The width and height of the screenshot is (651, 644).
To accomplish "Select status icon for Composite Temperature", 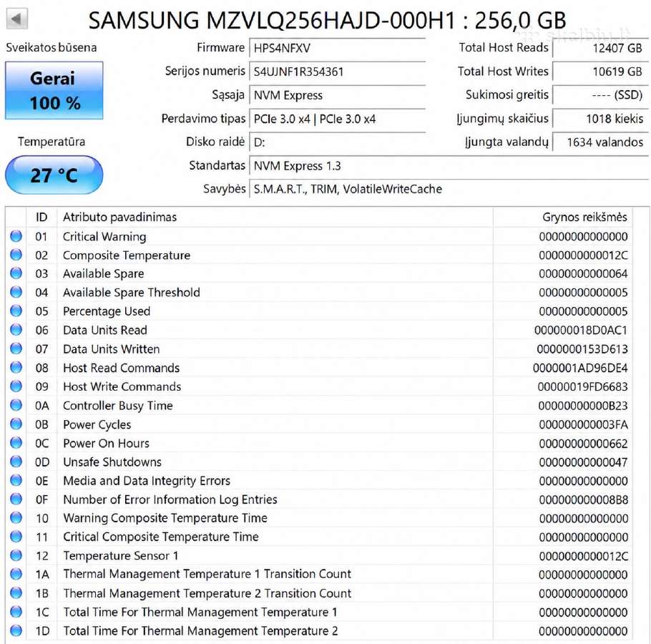I will (x=16, y=255).
